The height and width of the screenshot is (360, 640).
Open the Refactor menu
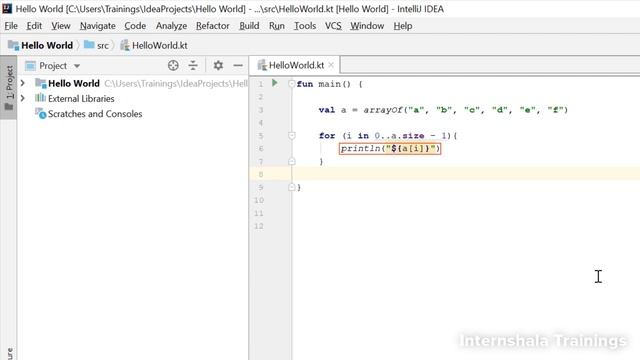pos(213,26)
